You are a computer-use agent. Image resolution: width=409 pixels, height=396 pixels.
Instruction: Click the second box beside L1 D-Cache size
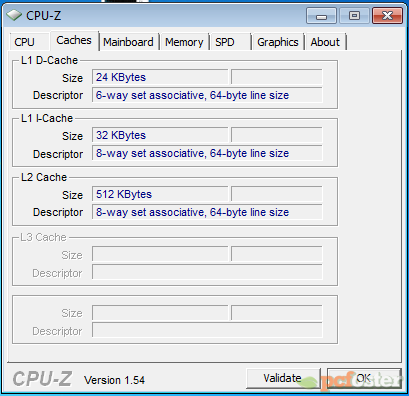click(x=277, y=77)
